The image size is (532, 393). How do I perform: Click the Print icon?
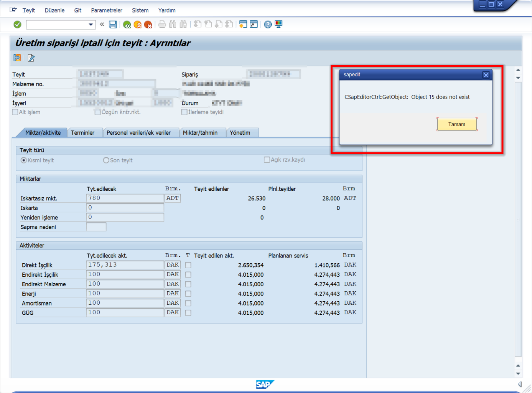pyautogui.click(x=162, y=25)
